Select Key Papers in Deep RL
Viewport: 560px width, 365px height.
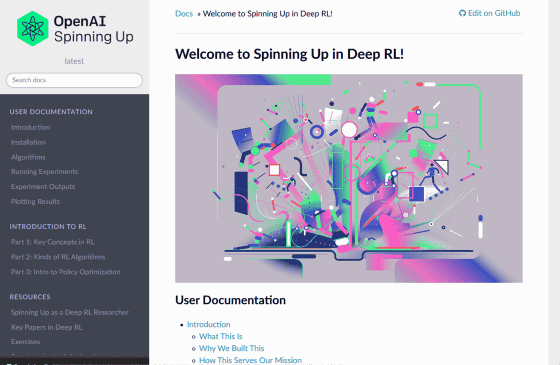(46, 327)
